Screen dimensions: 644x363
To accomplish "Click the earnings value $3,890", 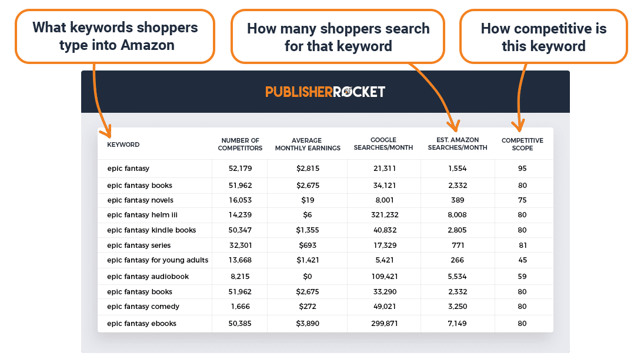I will click(x=308, y=323).
